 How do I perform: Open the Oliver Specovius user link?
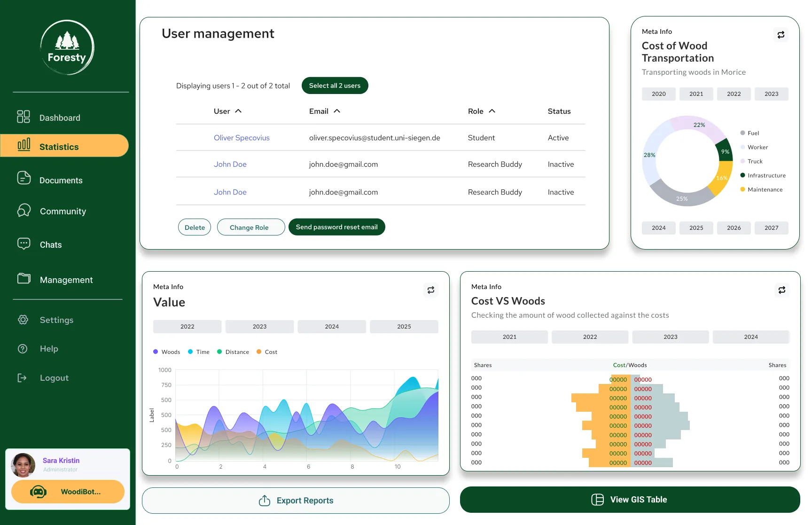242,138
